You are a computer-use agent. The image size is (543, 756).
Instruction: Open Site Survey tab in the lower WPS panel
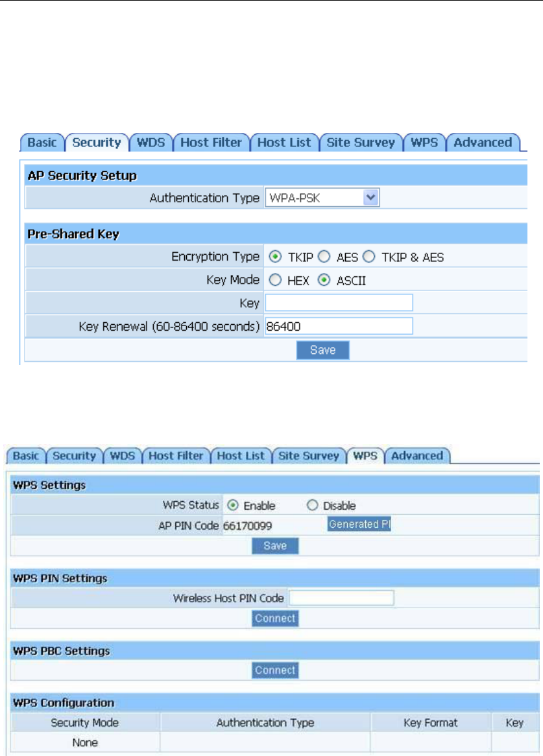[x=309, y=456]
